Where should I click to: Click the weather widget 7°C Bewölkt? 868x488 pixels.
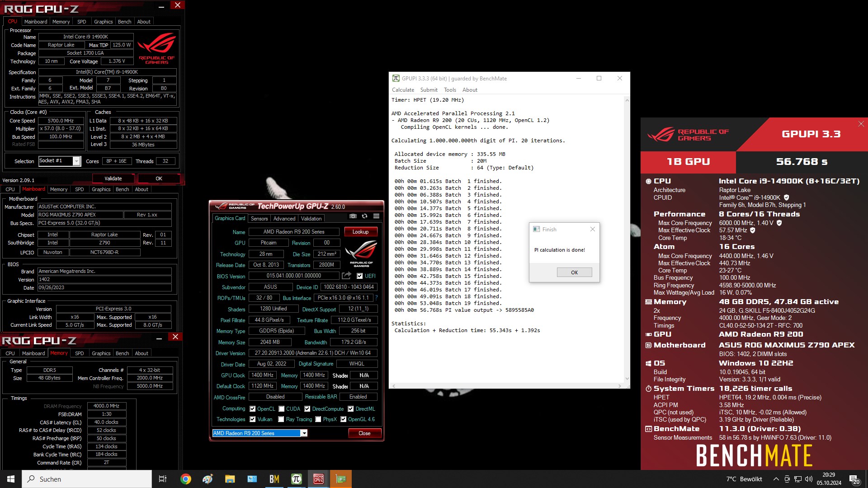744,479
